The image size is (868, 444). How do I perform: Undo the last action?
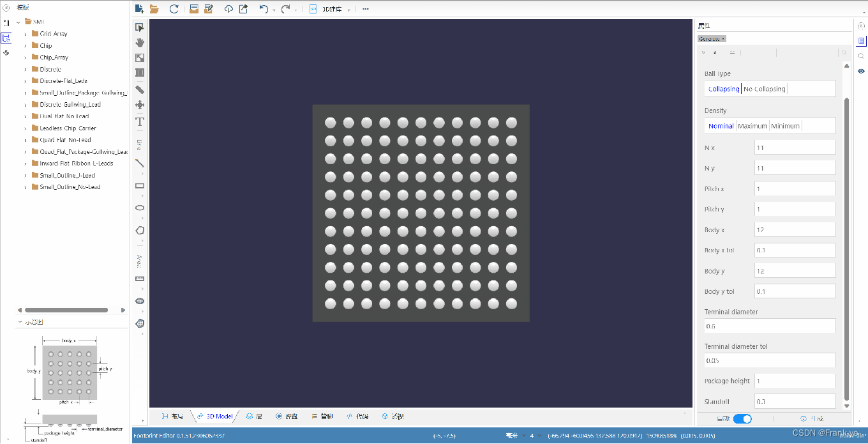[x=264, y=9]
